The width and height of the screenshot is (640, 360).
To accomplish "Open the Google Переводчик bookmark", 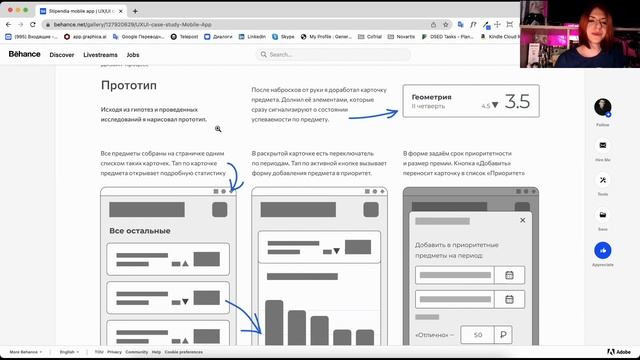I will click(138, 37).
